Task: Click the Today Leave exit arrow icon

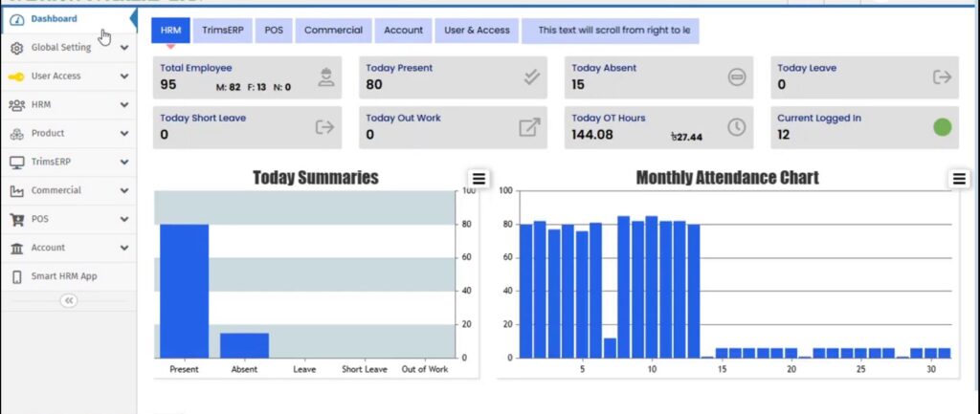Action: pos(942,77)
